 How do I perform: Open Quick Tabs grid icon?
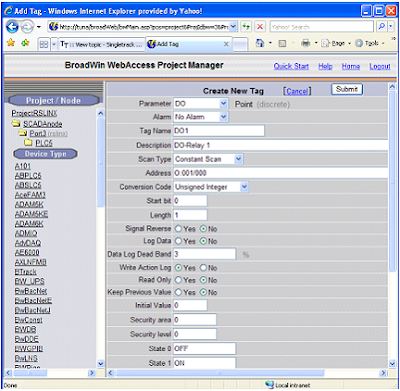tap(44, 44)
